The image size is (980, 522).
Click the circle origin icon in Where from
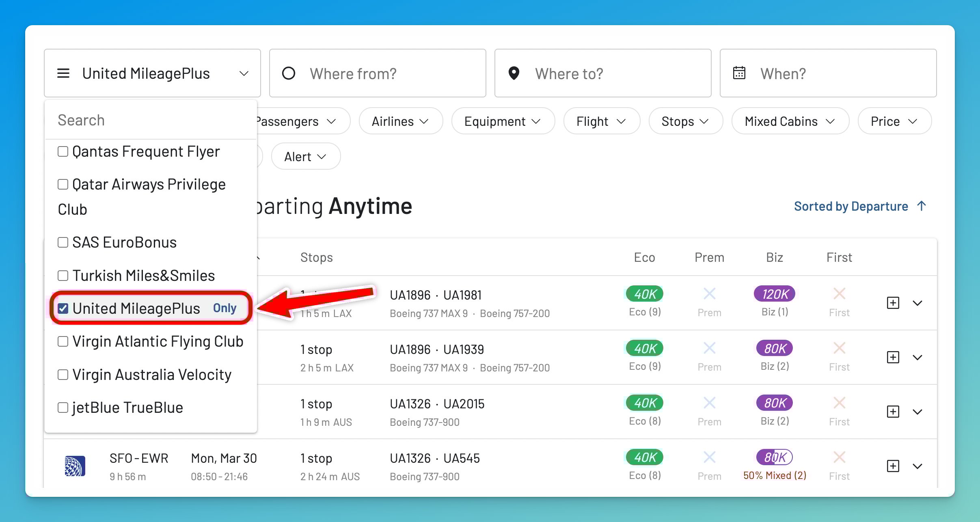pos(288,73)
